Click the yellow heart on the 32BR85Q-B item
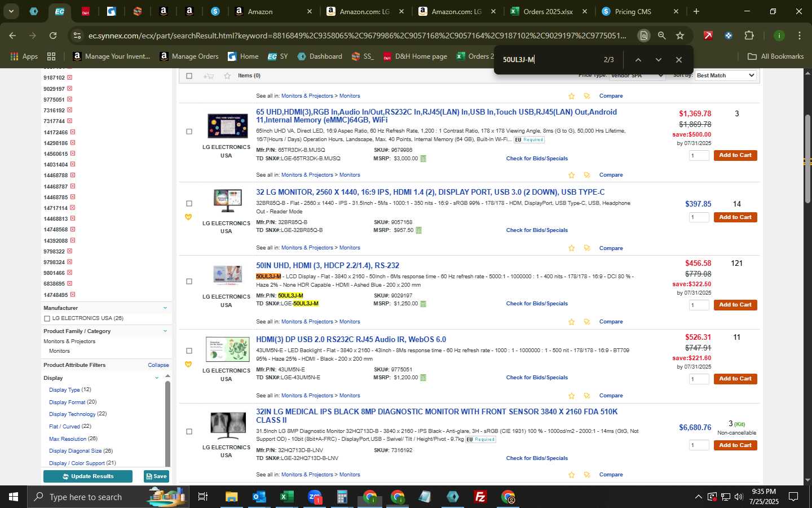This screenshot has height=508, width=812. tap(188, 217)
